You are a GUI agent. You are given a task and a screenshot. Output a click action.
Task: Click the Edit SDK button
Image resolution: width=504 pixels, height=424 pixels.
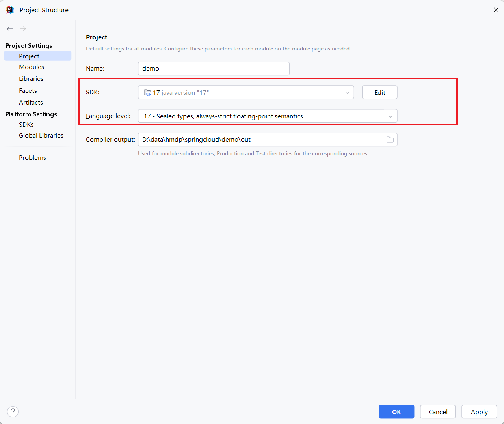click(x=379, y=92)
